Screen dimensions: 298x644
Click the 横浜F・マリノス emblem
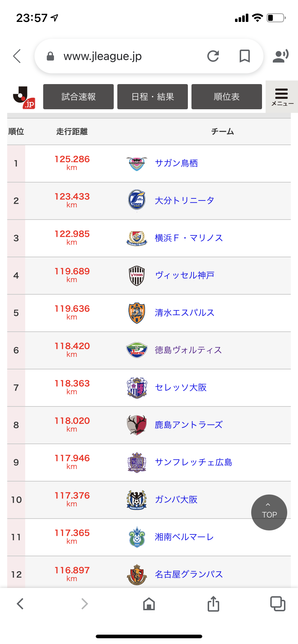tap(137, 238)
